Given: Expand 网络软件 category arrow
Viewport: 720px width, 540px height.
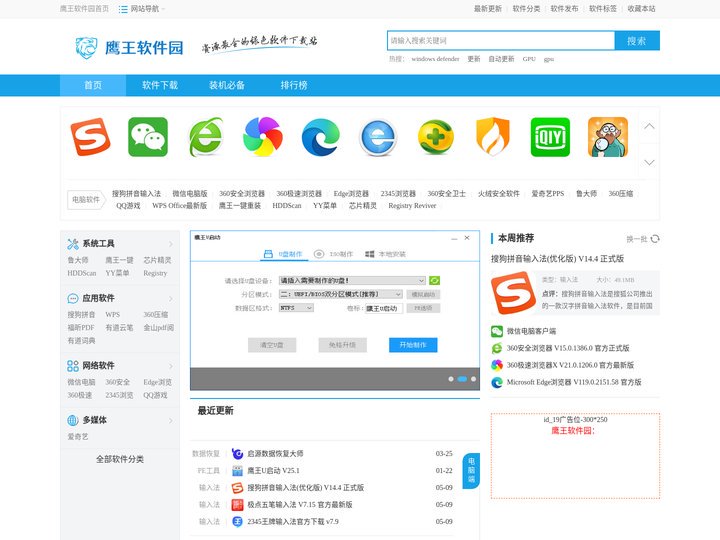Looking at the screenshot, I should [171, 366].
